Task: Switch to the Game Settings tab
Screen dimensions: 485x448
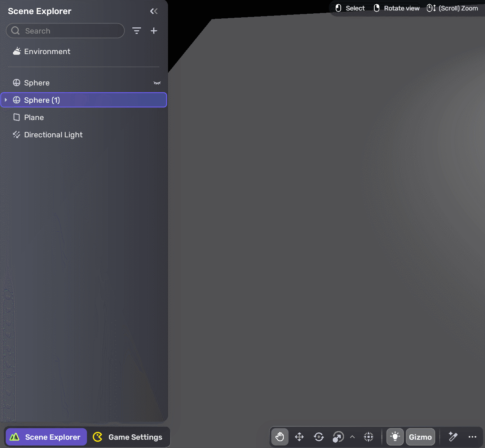Action: 128,437
